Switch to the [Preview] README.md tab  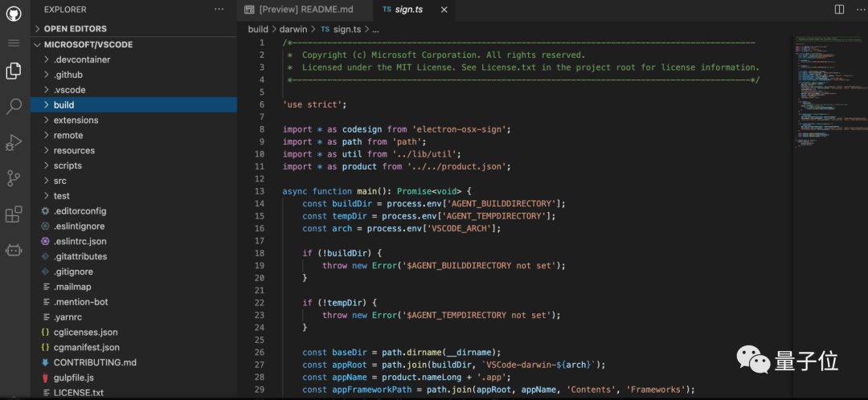(x=305, y=10)
